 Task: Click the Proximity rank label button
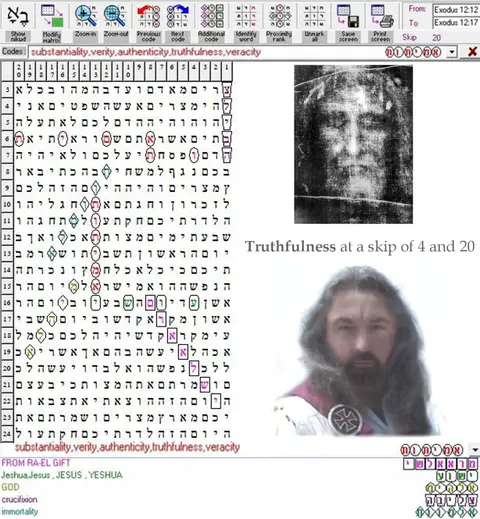click(279, 37)
